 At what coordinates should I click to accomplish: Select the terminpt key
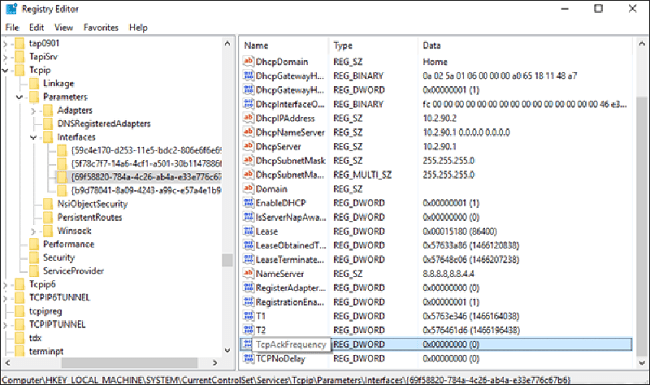pos(46,351)
